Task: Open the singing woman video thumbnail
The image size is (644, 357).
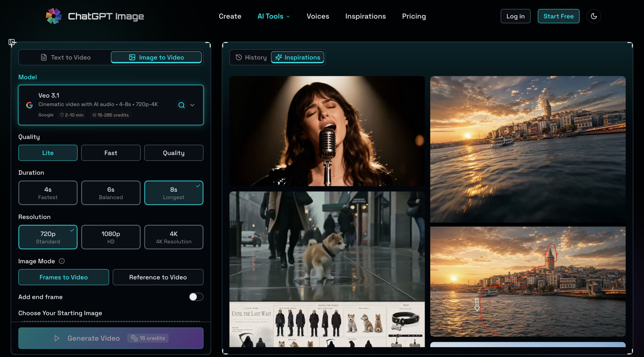Action: (x=327, y=131)
